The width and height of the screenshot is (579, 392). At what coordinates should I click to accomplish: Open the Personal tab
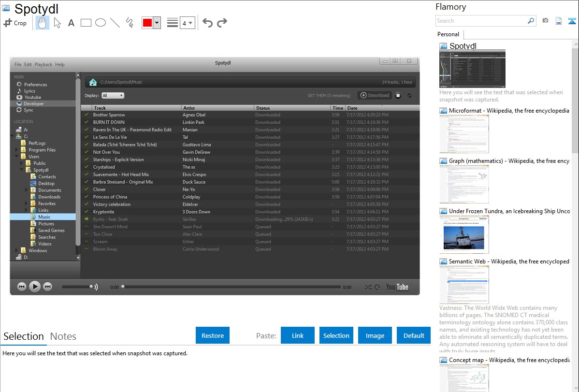tap(448, 34)
